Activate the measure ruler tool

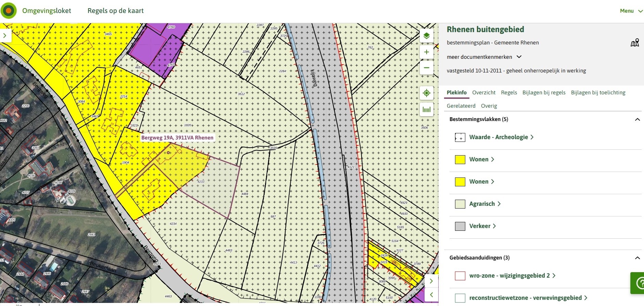pos(426,110)
